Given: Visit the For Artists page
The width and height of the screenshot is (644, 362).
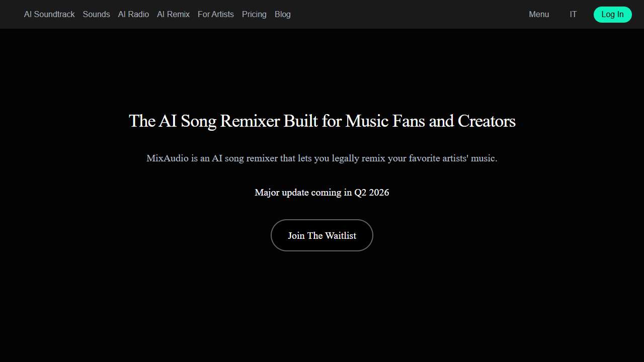Looking at the screenshot, I should (215, 14).
